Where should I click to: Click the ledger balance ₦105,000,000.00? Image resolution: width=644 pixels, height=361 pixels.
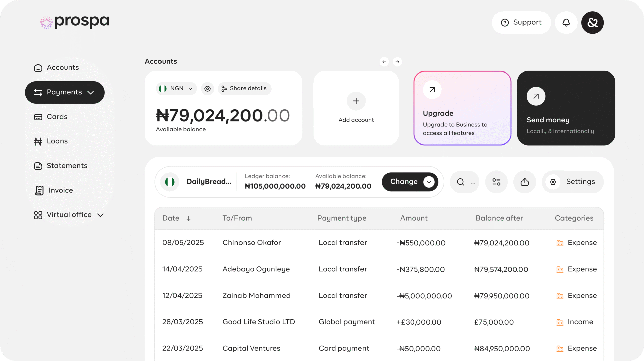(275, 186)
